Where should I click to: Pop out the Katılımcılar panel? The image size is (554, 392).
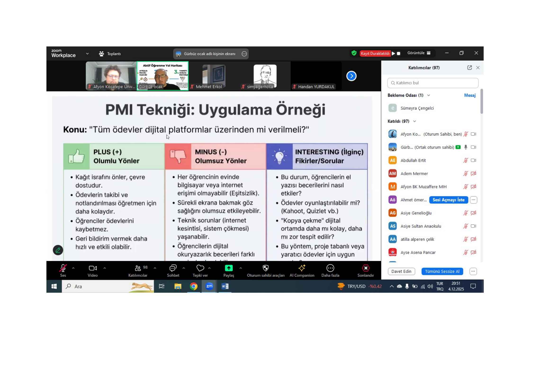pyautogui.click(x=469, y=68)
